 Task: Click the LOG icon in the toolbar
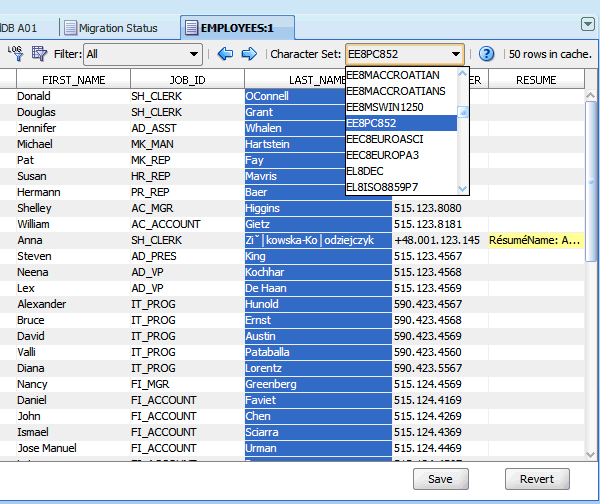[x=15, y=53]
